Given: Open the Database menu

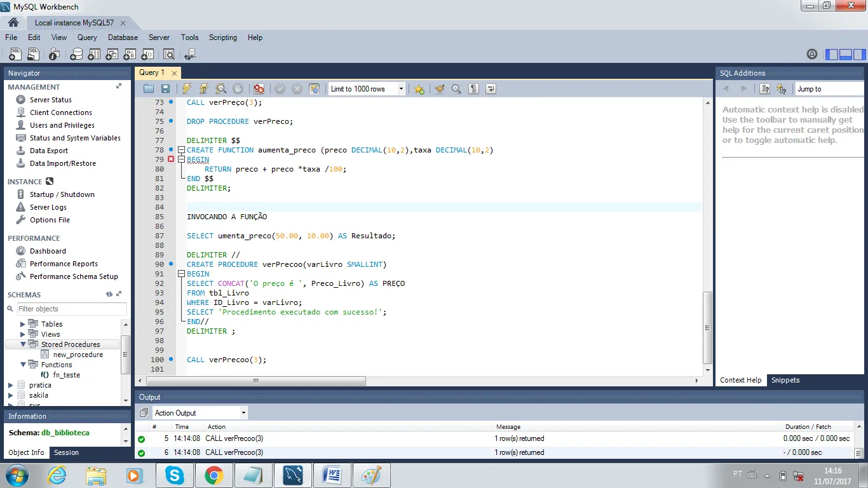Looking at the screenshot, I should pyautogui.click(x=123, y=37).
